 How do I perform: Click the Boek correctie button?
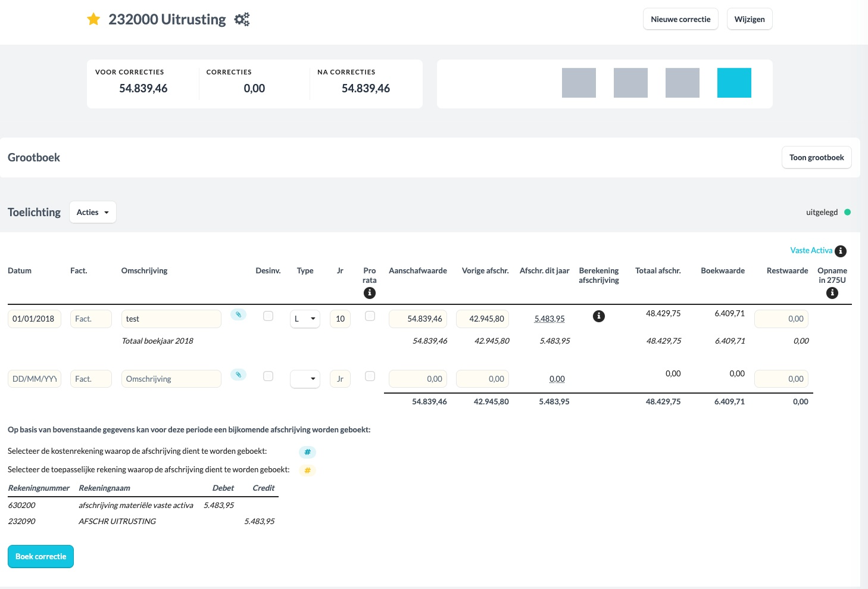coord(40,556)
